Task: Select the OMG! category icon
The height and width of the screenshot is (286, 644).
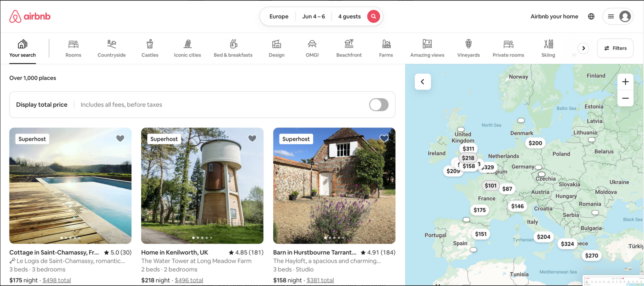Action: [312, 44]
